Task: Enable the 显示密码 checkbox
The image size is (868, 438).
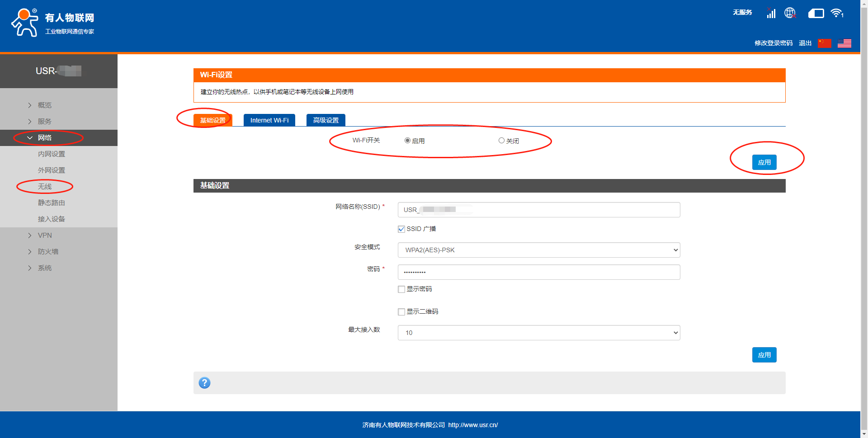Action: point(401,289)
